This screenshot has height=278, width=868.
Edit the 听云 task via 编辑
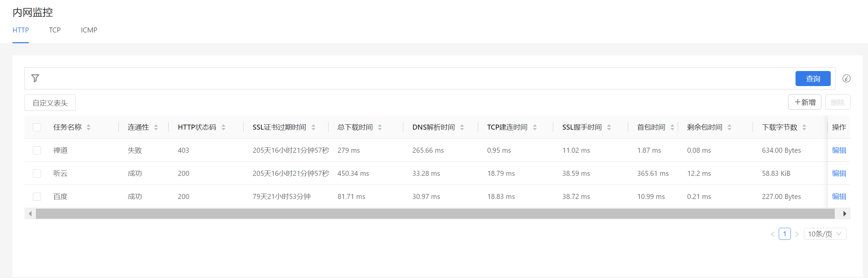point(839,173)
